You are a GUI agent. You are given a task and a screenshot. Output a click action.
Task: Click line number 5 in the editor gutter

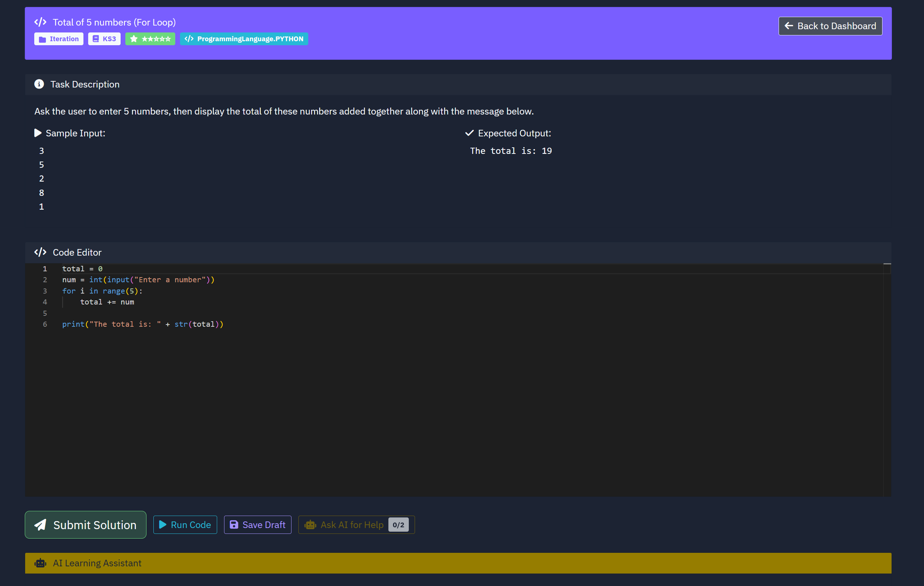point(45,313)
